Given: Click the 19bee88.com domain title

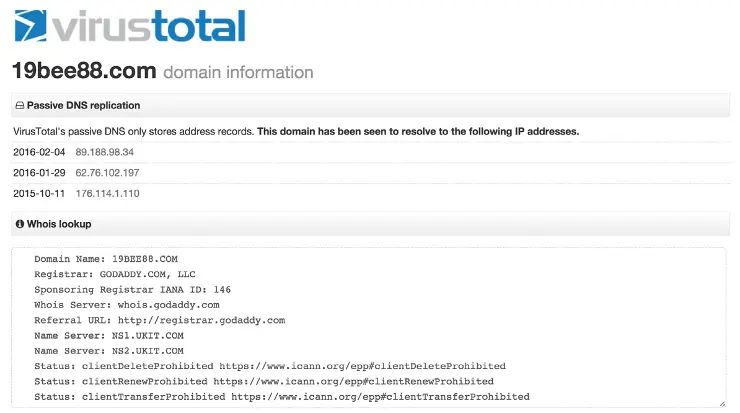Looking at the screenshot, I should (x=84, y=72).
